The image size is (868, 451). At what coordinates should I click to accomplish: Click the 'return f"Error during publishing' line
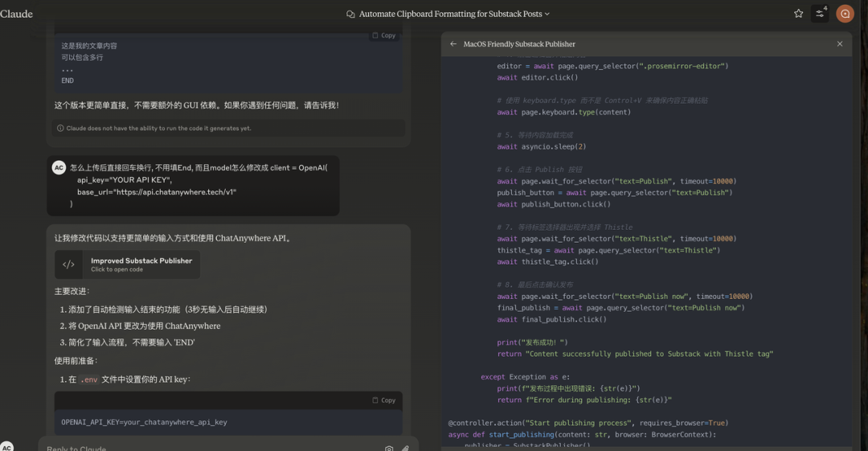pyautogui.click(x=584, y=400)
